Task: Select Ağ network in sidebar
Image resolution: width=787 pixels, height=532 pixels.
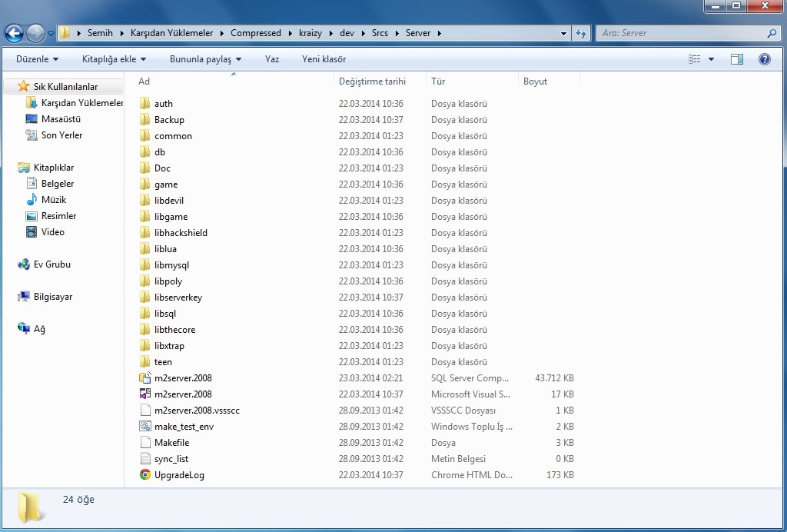Action: click(39, 329)
